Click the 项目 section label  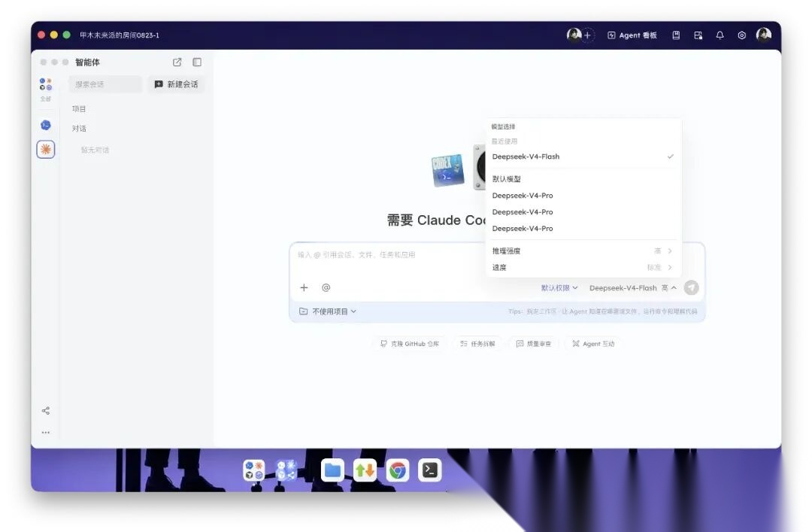[79, 109]
